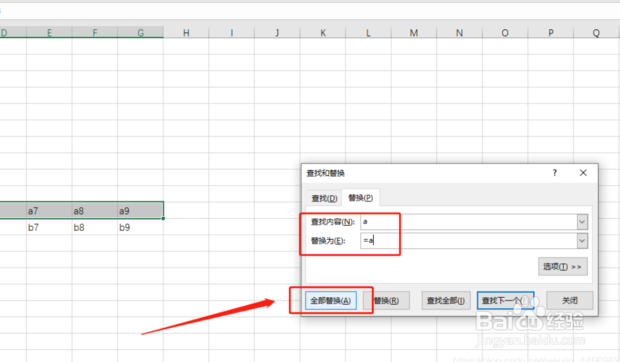The image size is (620, 362).
Task: Switch to the Find (查找) tab
Action: (324, 198)
